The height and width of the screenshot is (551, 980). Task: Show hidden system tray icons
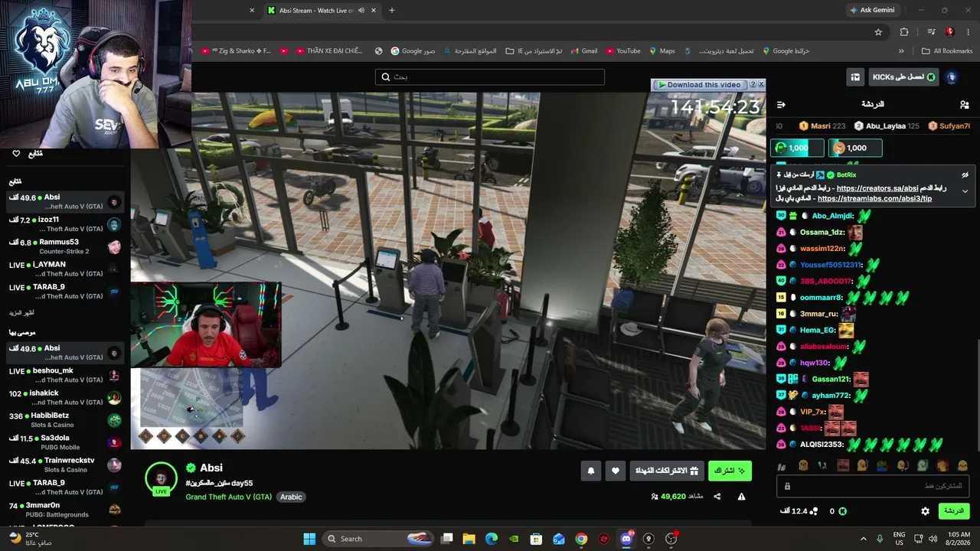click(x=864, y=539)
